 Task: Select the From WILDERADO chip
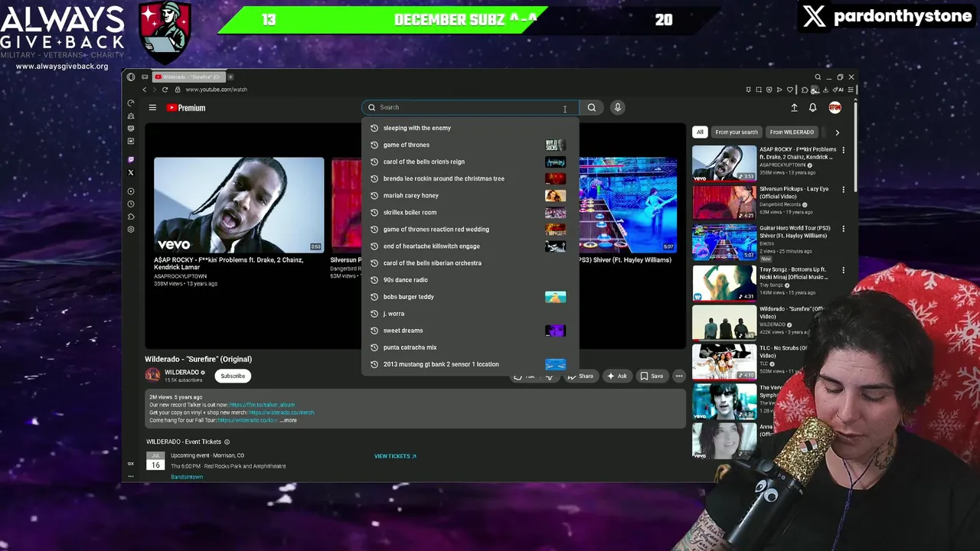pos(792,132)
